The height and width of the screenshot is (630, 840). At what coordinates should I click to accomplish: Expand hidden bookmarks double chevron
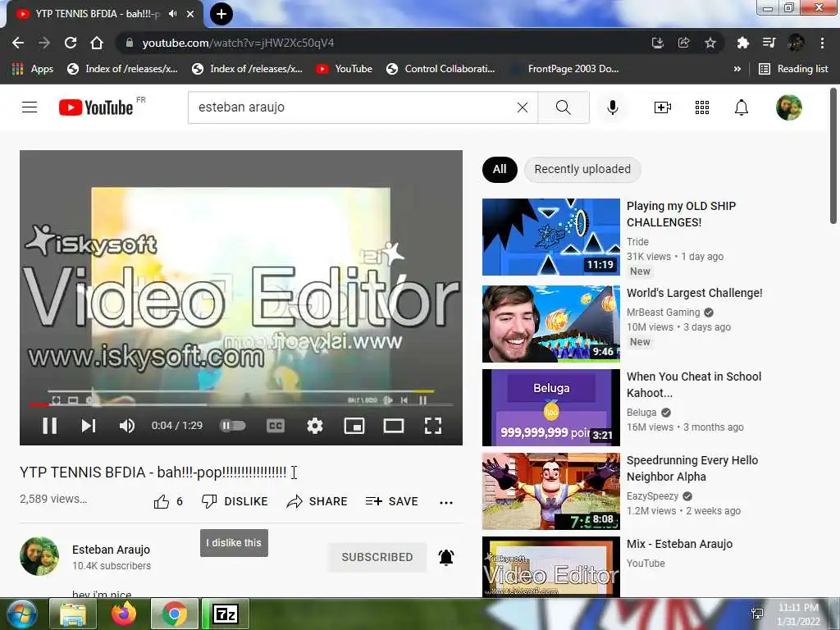pyautogui.click(x=737, y=69)
